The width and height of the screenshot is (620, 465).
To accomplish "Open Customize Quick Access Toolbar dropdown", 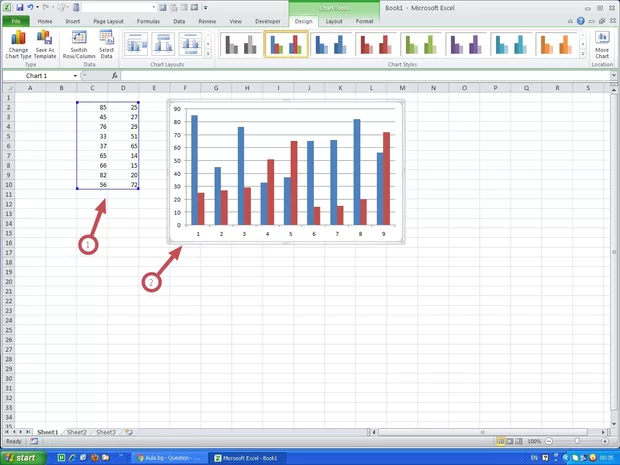I will tap(206, 7).
